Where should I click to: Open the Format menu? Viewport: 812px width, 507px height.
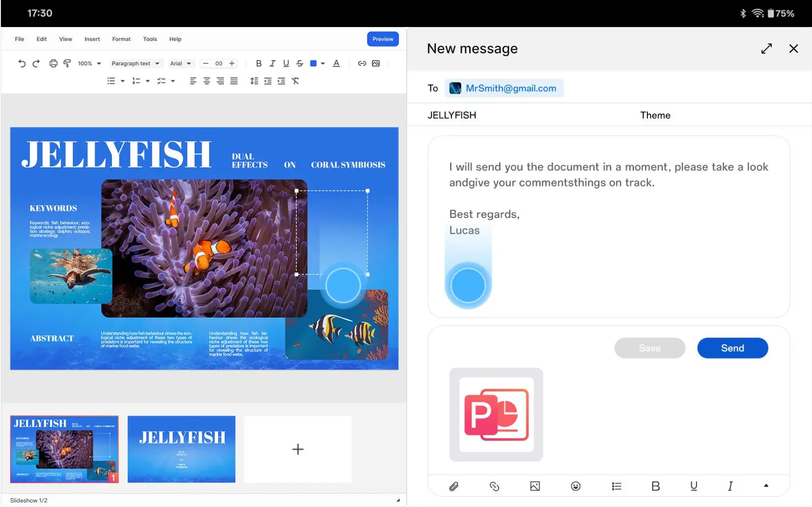coord(121,39)
